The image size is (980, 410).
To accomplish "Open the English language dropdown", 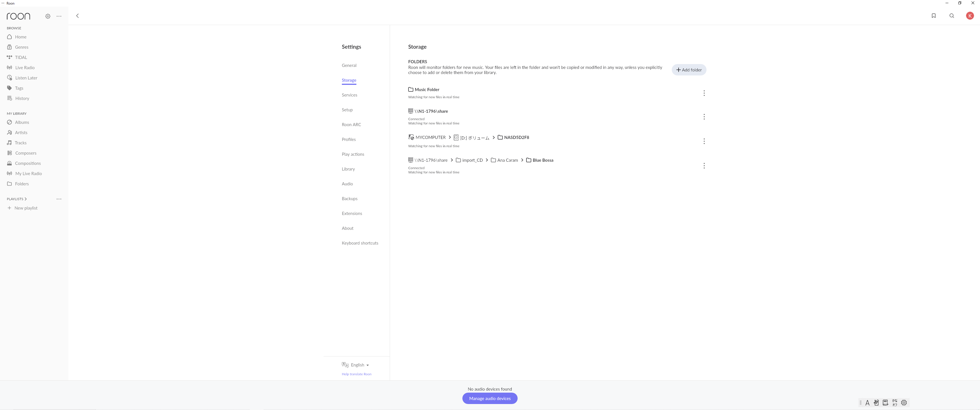I will (x=359, y=365).
